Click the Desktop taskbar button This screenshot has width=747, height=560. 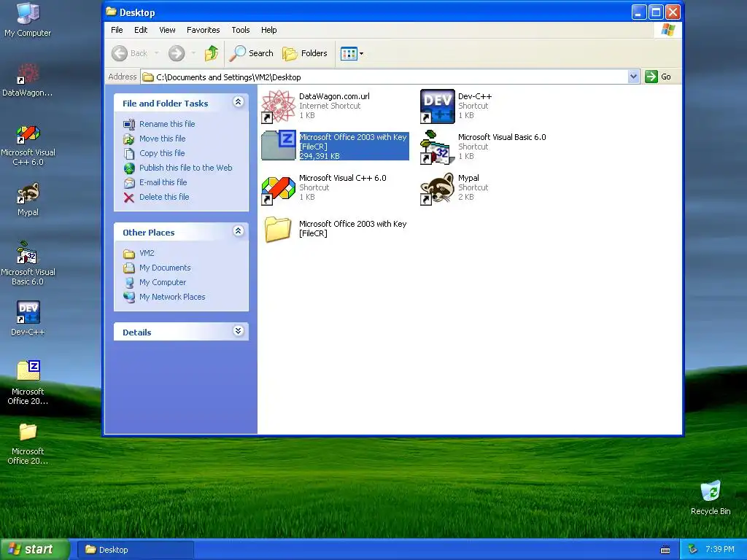pos(135,550)
